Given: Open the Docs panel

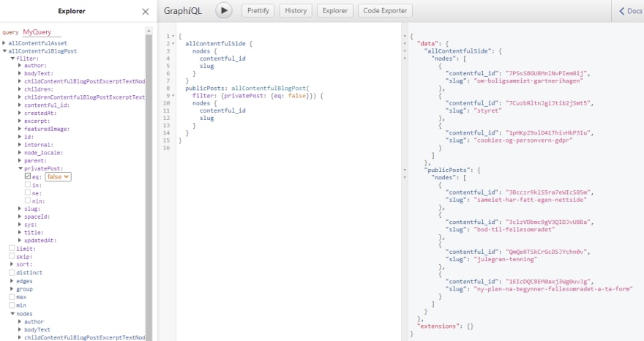Looking at the screenshot, I should coord(630,11).
